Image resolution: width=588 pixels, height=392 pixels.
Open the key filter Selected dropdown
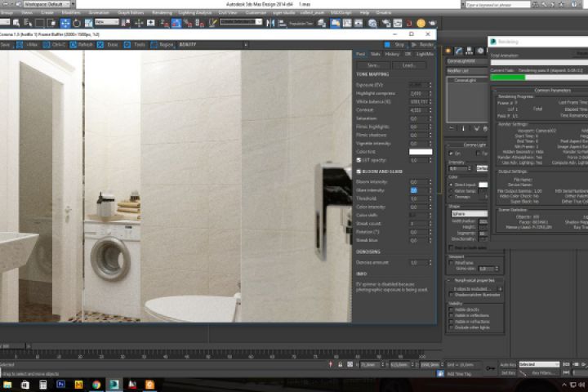coord(539,364)
